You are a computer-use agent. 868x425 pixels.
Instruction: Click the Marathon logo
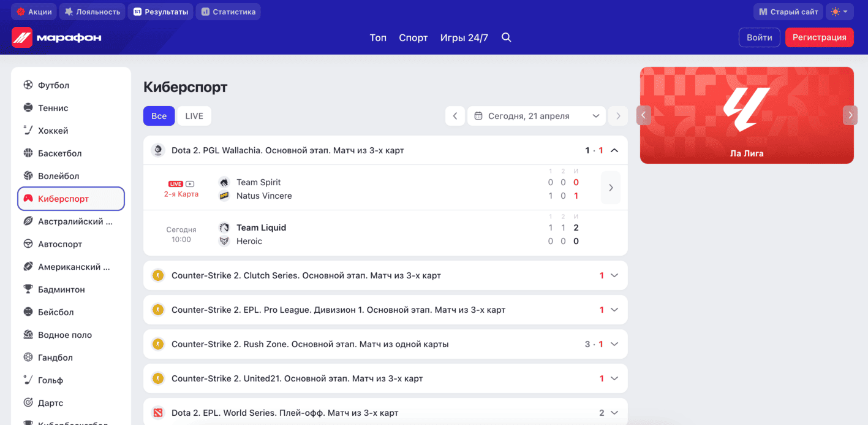point(57,37)
